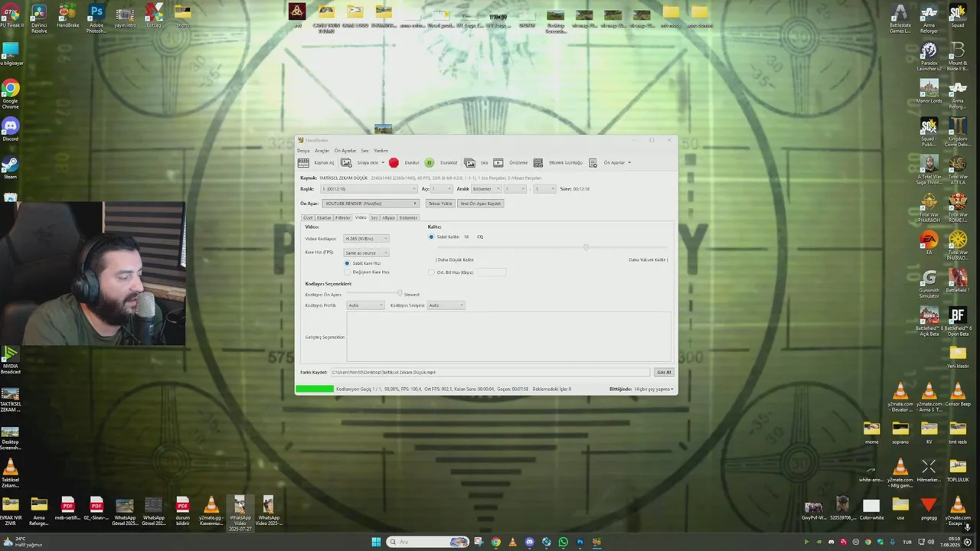Click the Duraklat pause label
The image size is (980, 551).
coord(449,162)
